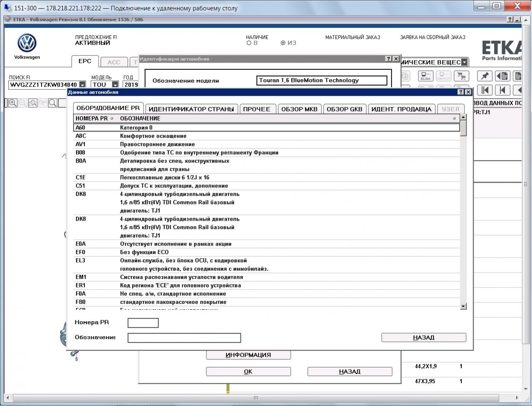Select row EM1 Система распознавания усталости водителя

coord(267,277)
